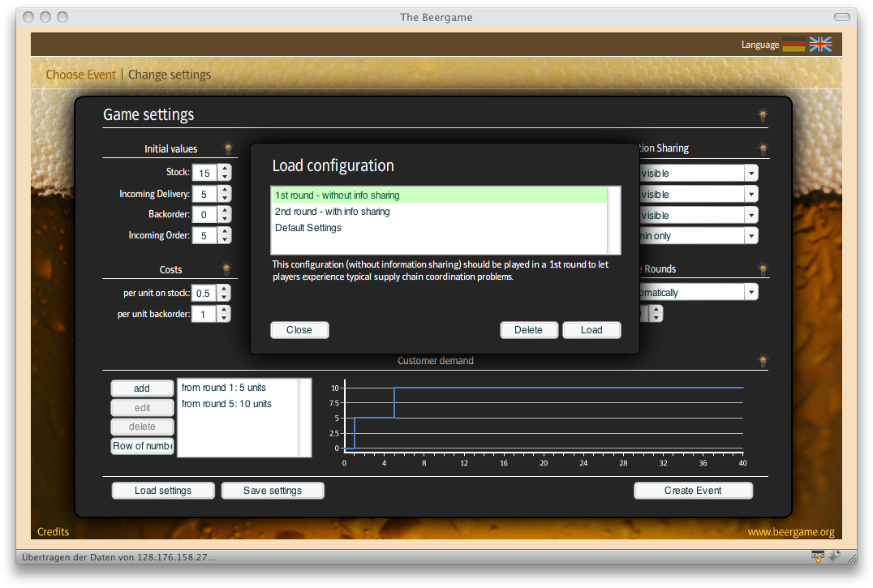This screenshot has height=588, width=873.
Task: Select 'from round 5: 10 units' entry
Action: [239, 404]
